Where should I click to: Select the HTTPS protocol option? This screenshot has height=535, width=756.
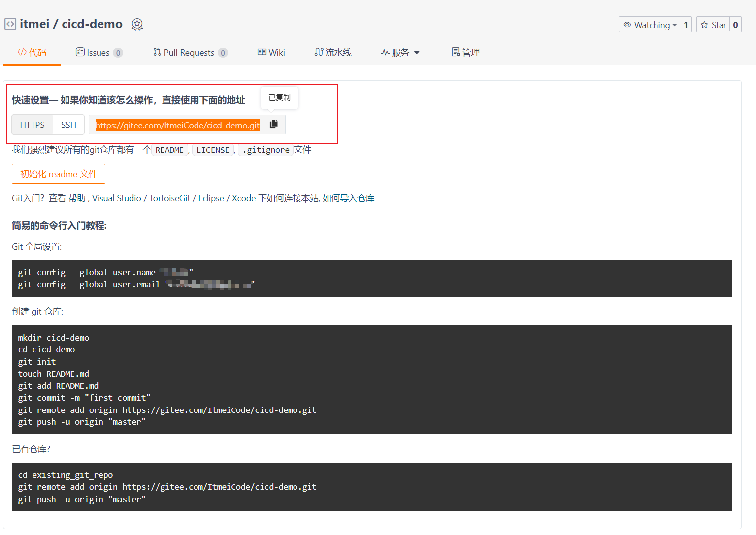coord(32,125)
